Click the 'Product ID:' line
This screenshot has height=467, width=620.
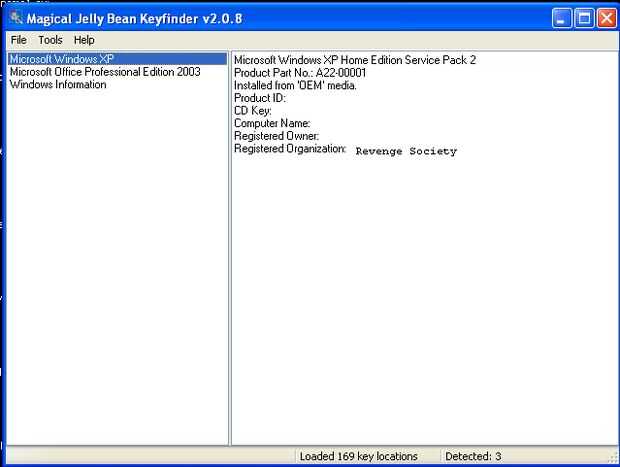pyautogui.click(x=260, y=98)
